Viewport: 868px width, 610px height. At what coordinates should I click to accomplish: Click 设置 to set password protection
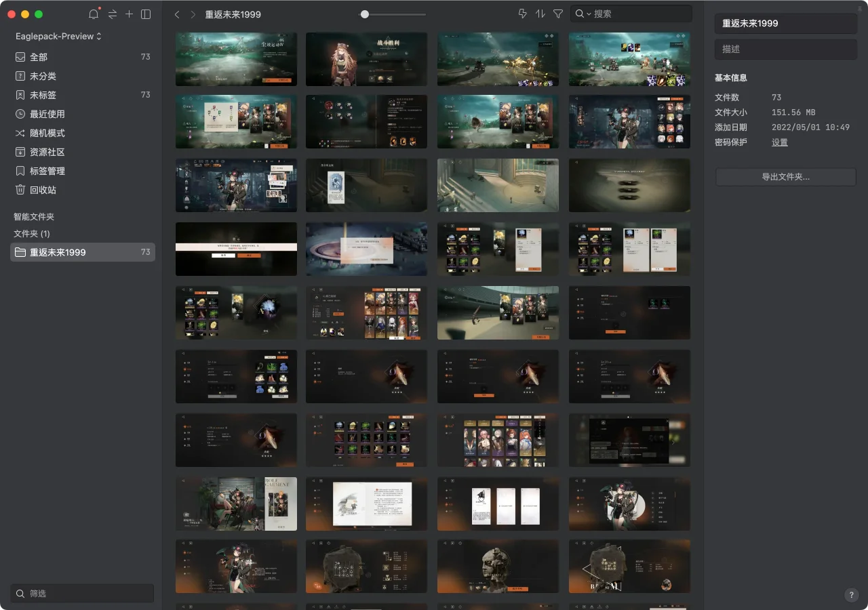coord(780,142)
